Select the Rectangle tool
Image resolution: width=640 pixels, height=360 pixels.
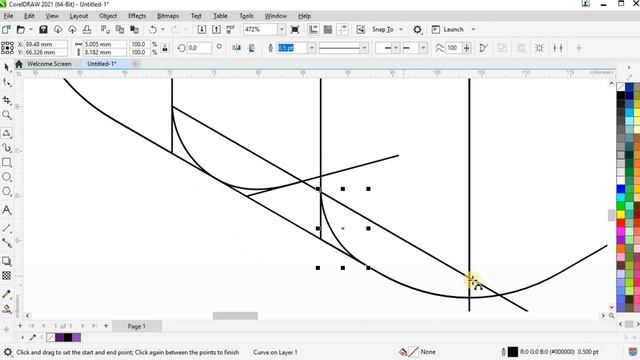[7, 162]
